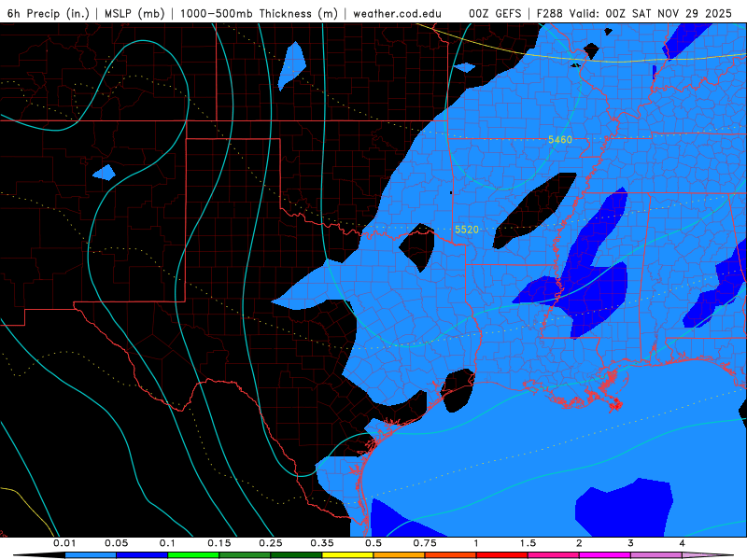Click the orchid 3-4 legend swatch
Image resolution: width=747 pixels, height=560 pixels.
point(656,555)
